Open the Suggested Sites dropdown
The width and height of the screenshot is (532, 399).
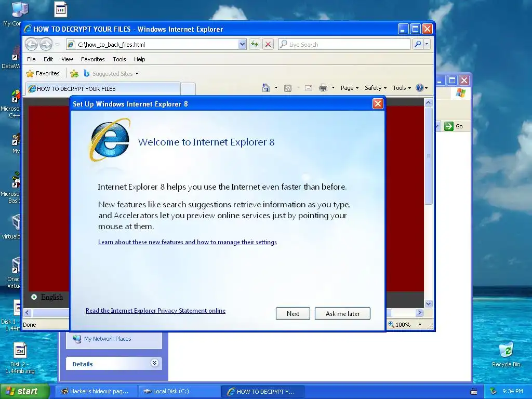pyautogui.click(x=137, y=74)
